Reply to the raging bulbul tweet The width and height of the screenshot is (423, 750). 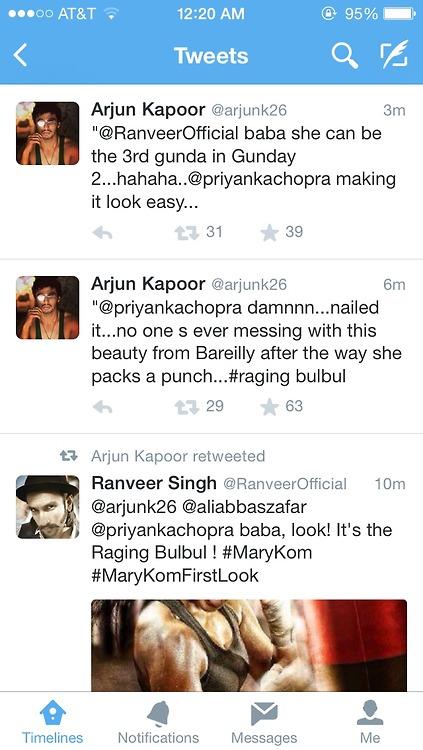[x=102, y=407]
